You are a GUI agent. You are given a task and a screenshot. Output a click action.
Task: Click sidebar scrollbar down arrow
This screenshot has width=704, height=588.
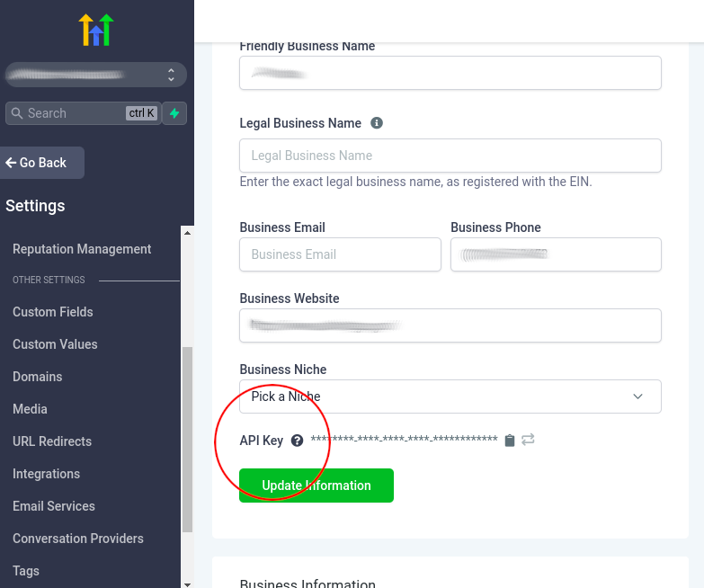[187, 584]
